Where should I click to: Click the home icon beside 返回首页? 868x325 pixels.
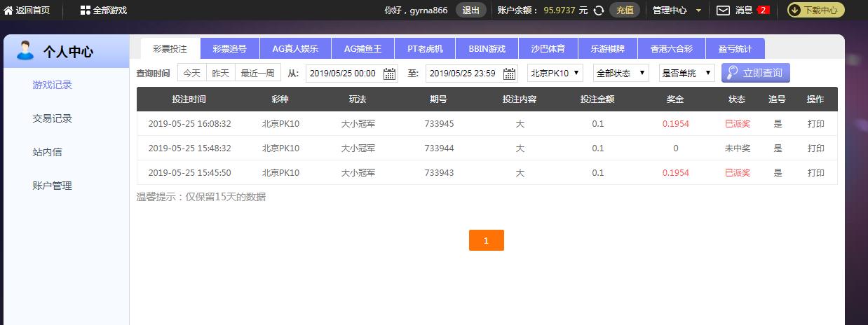coord(8,11)
